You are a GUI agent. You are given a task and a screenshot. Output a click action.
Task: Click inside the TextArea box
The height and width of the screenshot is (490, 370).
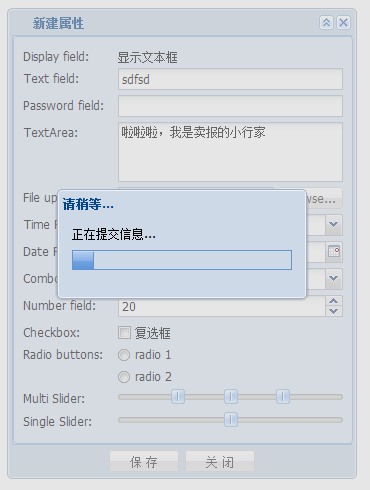(x=230, y=152)
